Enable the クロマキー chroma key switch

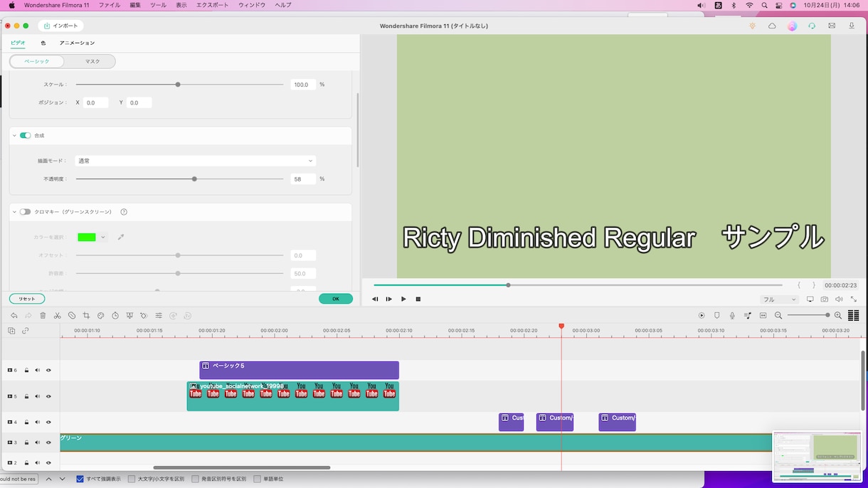[x=26, y=212]
